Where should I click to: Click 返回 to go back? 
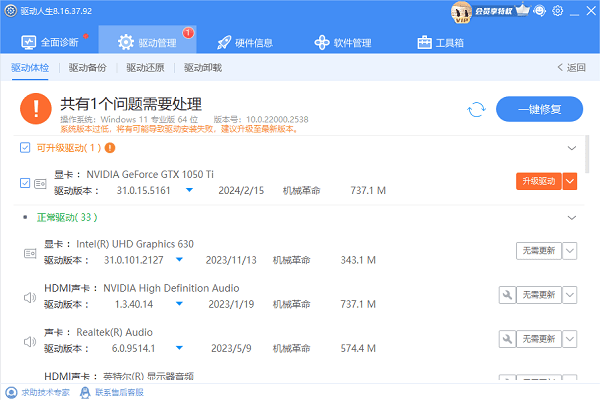pos(571,68)
